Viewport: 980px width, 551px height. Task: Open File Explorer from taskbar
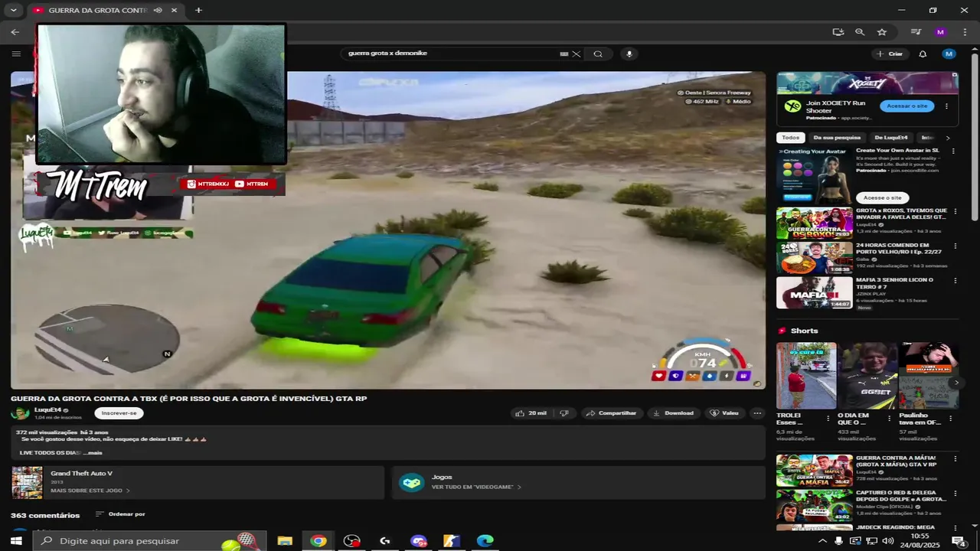(x=285, y=541)
